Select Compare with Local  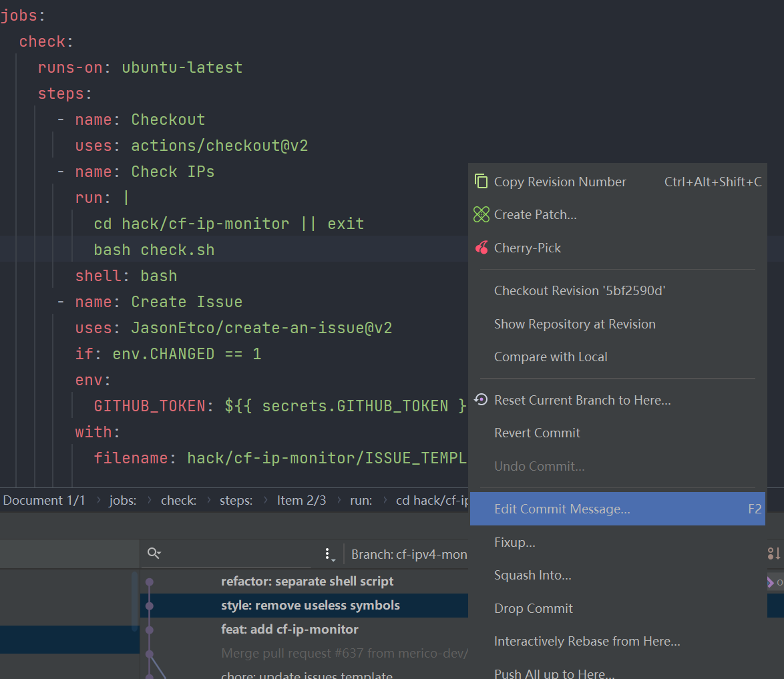(x=618, y=357)
